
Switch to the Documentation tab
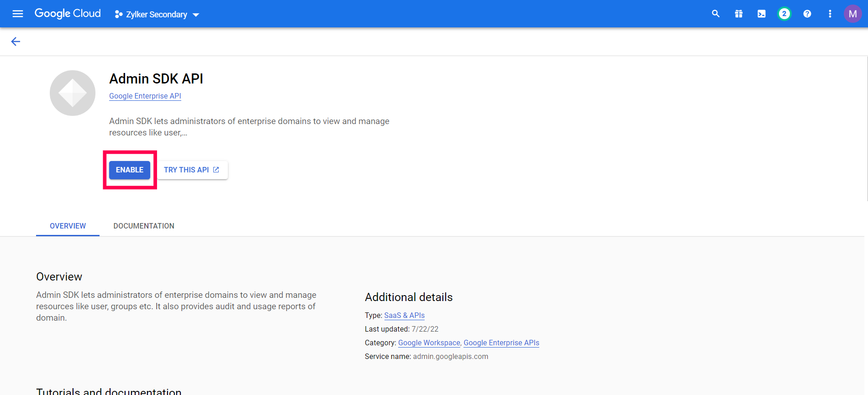144,226
